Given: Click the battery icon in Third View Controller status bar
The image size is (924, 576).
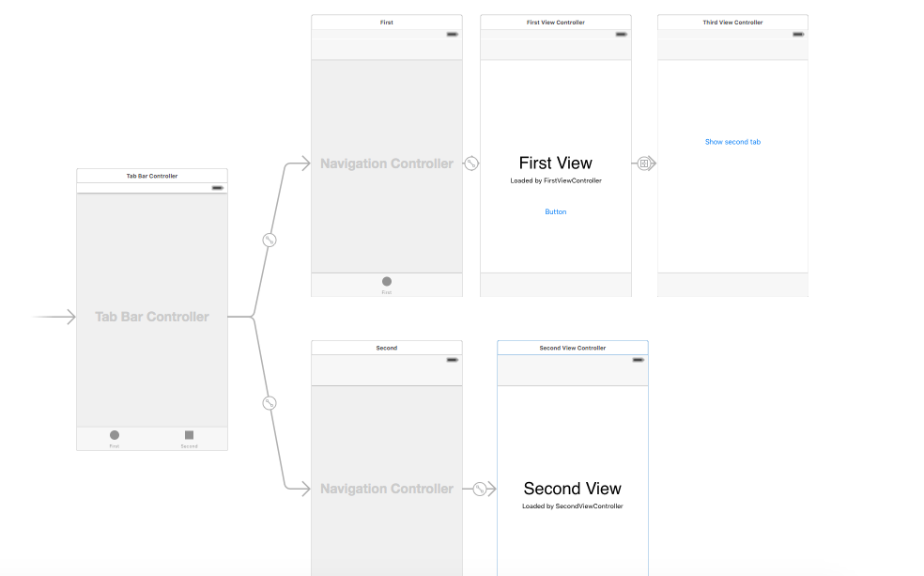Looking at the screenshot, I should point(798,34).
